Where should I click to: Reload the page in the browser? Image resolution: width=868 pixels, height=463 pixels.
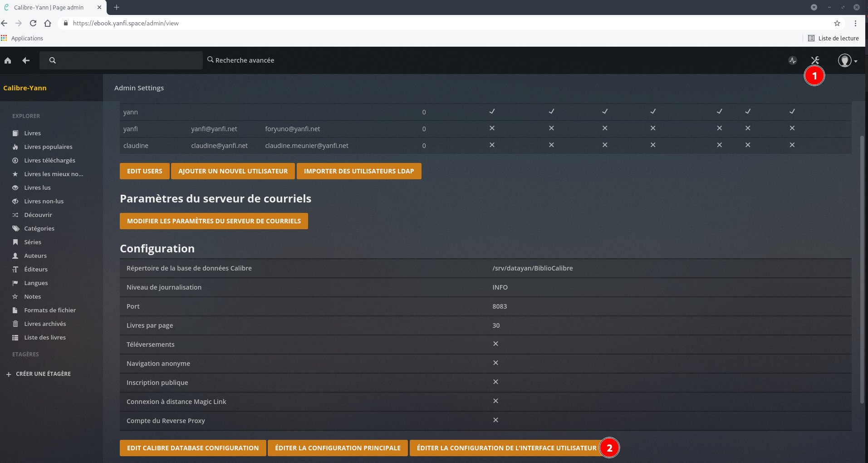[33, 23]
